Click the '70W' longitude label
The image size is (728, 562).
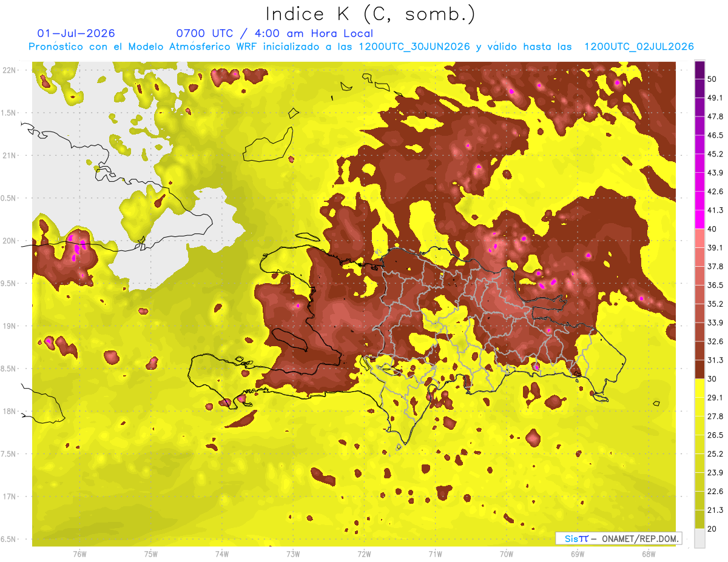pos(506,554)
